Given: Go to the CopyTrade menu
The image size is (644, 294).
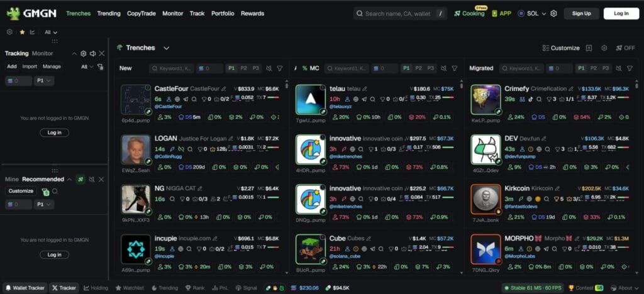Looking at the screenshot, I should tap(142, 13).
